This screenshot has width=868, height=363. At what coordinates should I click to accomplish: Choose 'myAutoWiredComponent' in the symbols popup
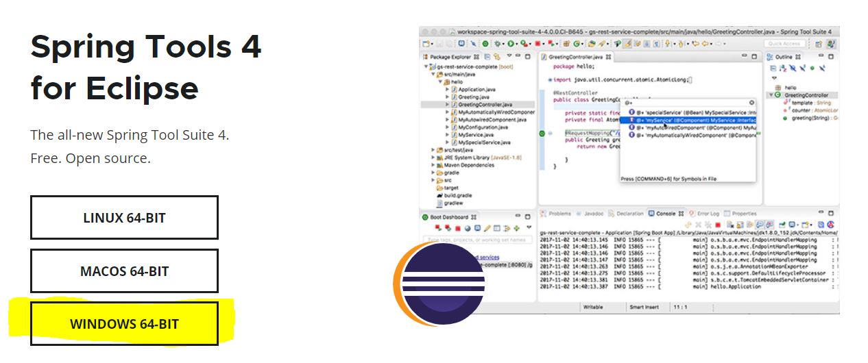click(692, 127)
